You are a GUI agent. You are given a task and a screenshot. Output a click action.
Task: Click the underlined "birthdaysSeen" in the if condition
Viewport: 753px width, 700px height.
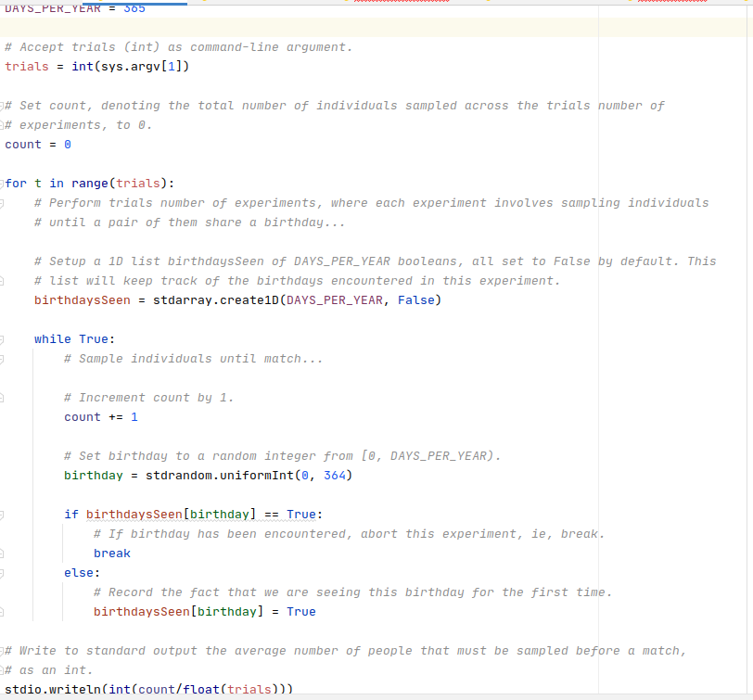coord(134,514)
